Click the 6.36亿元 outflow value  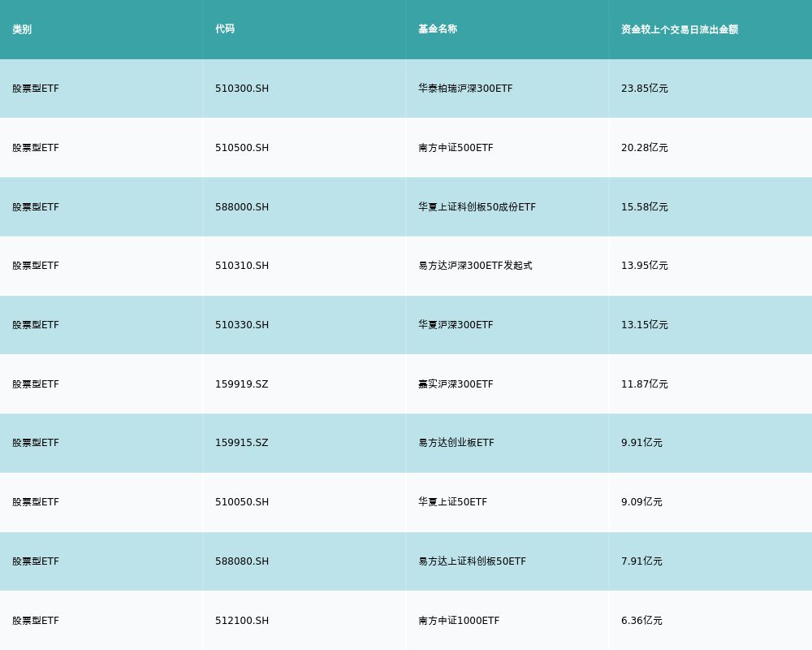click(x=641, y=621)
